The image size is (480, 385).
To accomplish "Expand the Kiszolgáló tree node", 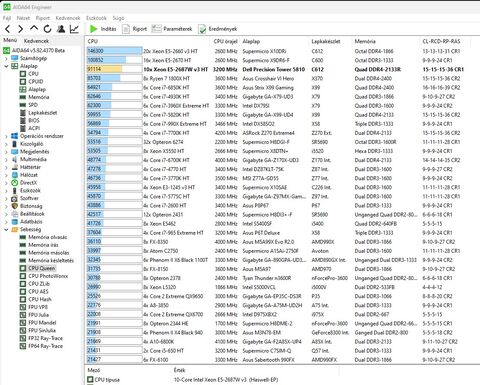I will (x=6, y=144).
